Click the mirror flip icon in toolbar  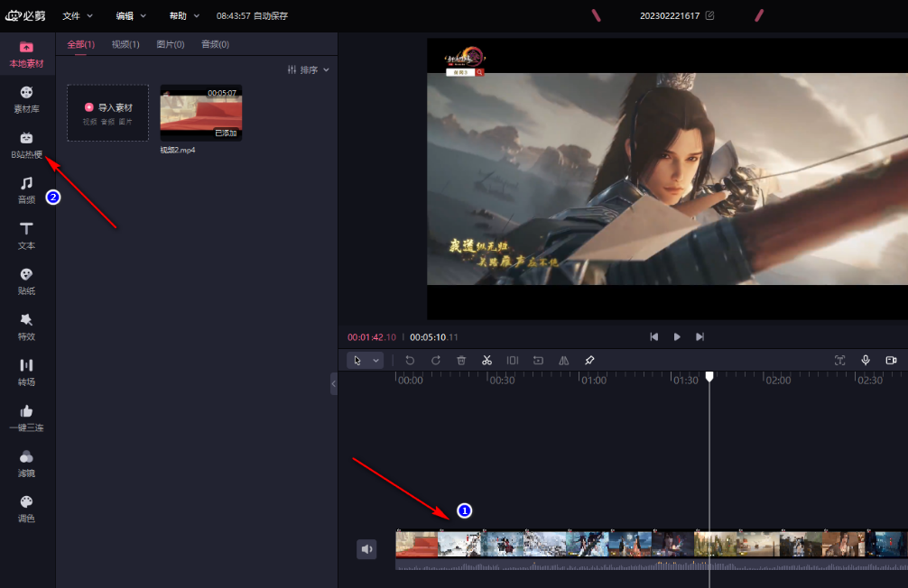coord(563,361)
